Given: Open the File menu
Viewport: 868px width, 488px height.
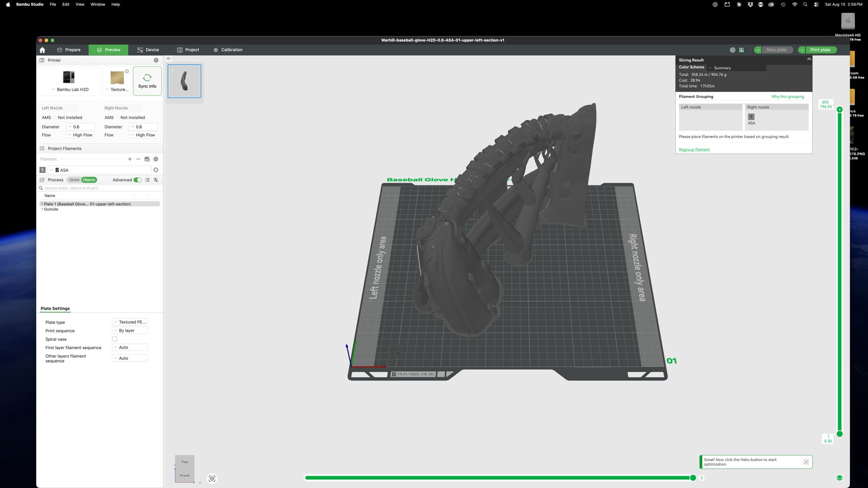Looking at the screenshot, I should pyautogui.click(x=53, y=4).
